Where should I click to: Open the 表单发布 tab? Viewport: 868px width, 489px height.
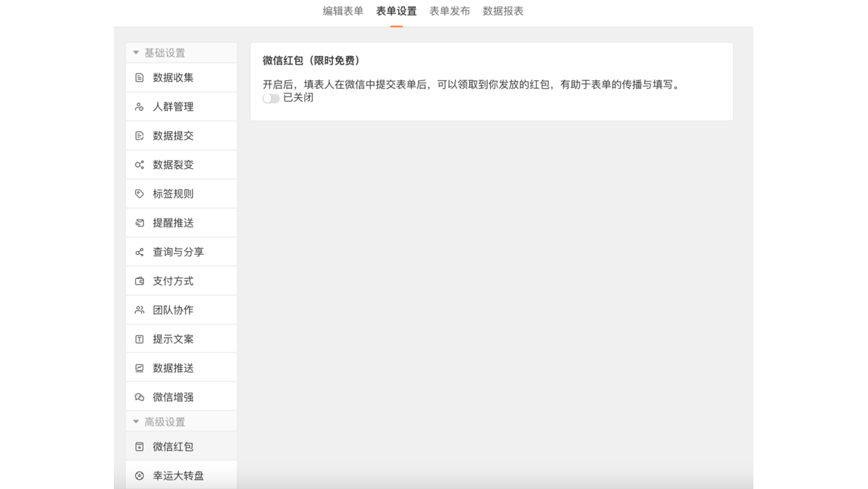[449, 11]
